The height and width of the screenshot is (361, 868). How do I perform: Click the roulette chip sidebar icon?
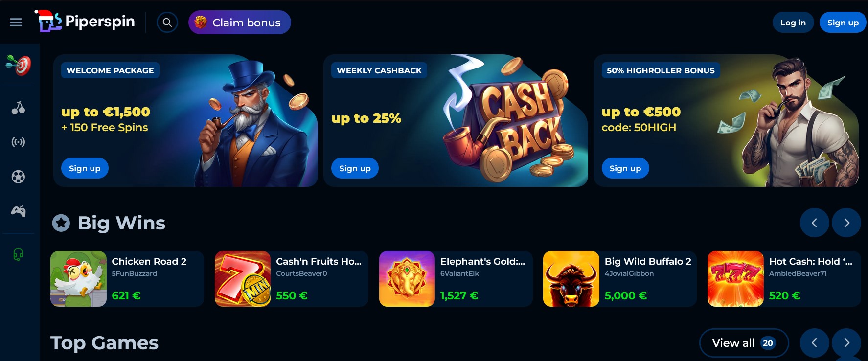pyautogui.click(x=19, y=177)
